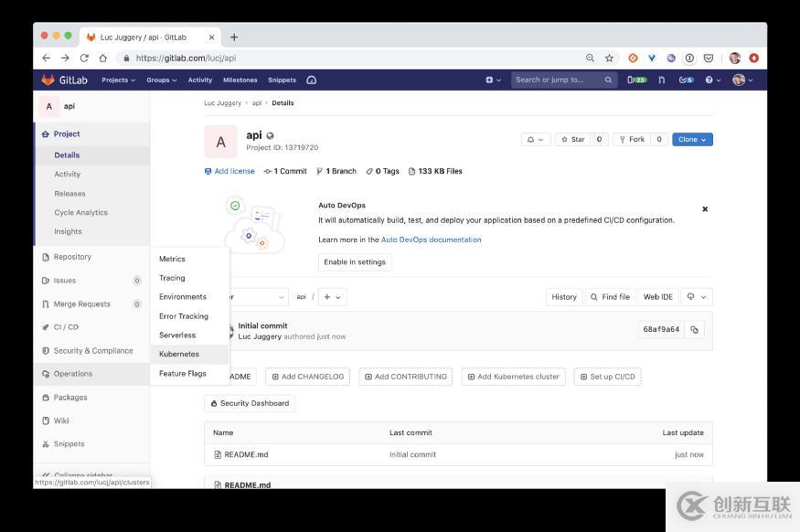
Task: Click the History button
Action: click(x=564, y=297)
